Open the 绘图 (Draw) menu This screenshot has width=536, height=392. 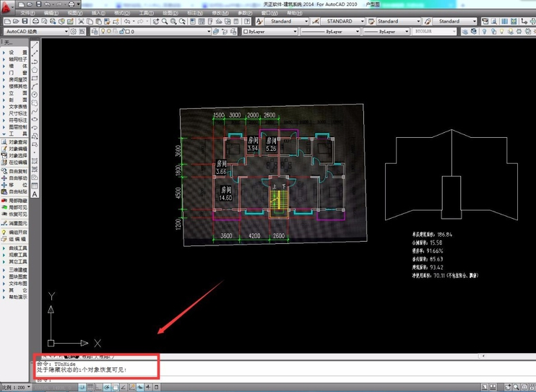pos(169,13)
